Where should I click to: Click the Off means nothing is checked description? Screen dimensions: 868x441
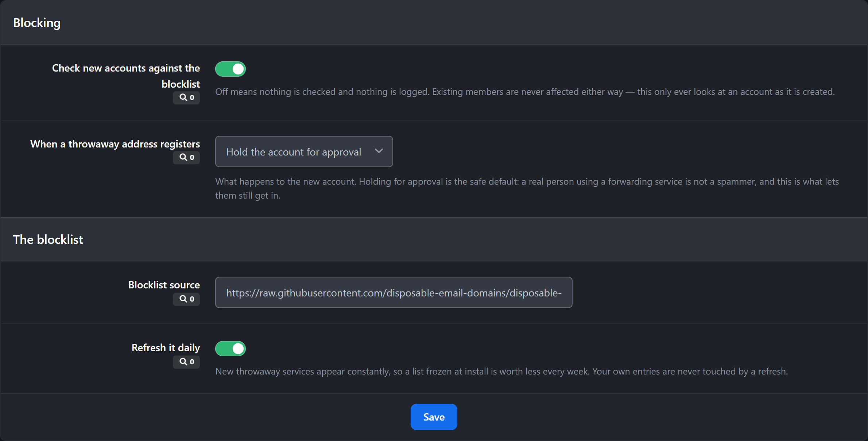[525, 92]
